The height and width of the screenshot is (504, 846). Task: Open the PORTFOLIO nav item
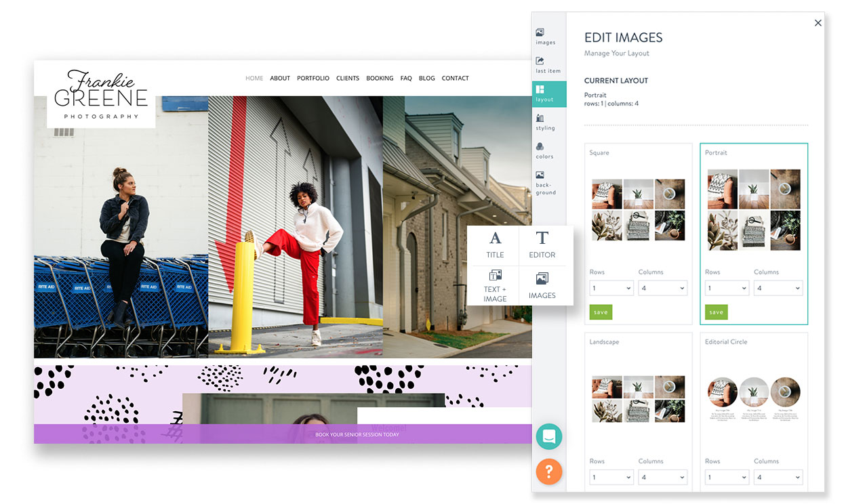tap(313, 78)
